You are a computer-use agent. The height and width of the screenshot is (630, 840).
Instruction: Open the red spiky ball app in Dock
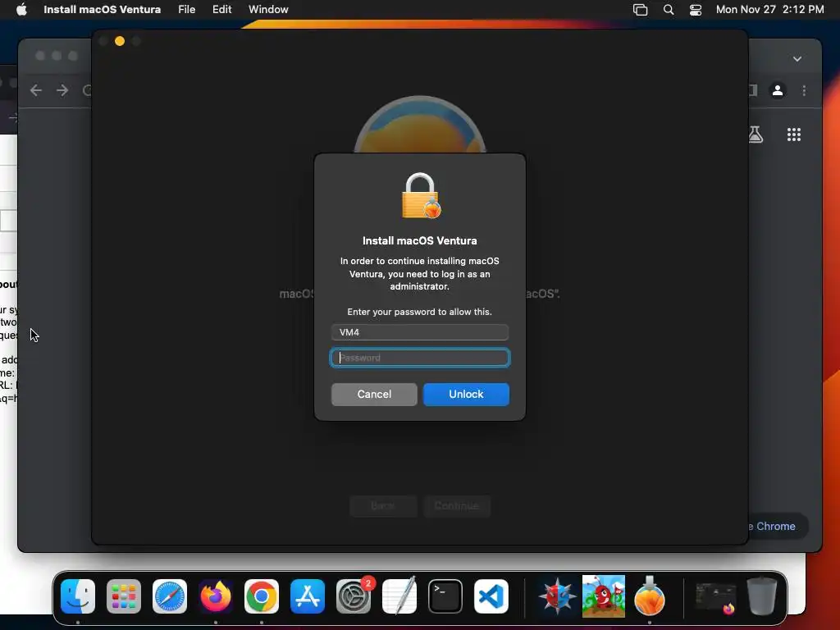[x=557, y=596]
